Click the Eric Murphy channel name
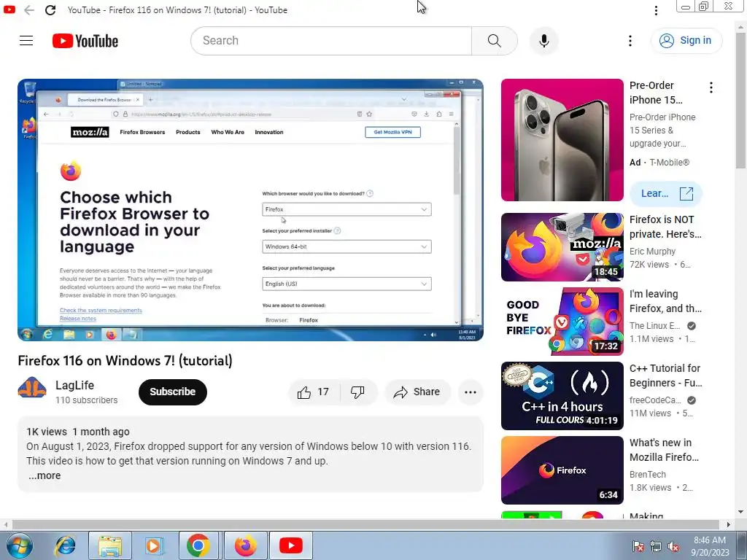 point(652,252)
